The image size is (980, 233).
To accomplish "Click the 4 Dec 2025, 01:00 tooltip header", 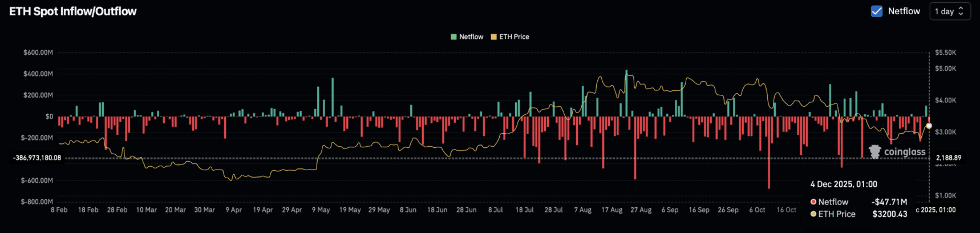I will 844,184.
